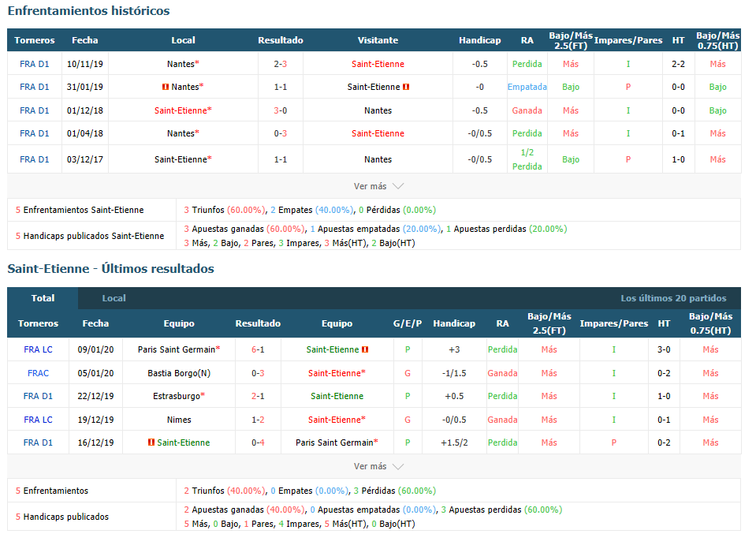Click the 0-3 result on 01/04/18
The height and width of the screenshot is (534, 756).
point(281,133)
